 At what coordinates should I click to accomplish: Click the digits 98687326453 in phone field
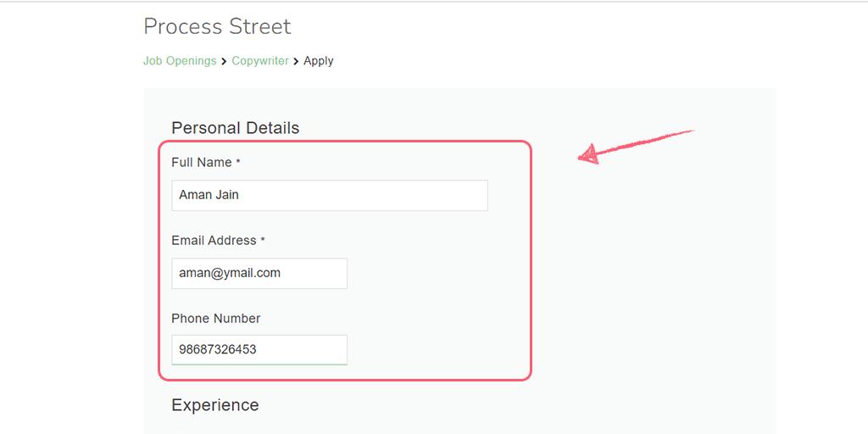pos(218,350)
